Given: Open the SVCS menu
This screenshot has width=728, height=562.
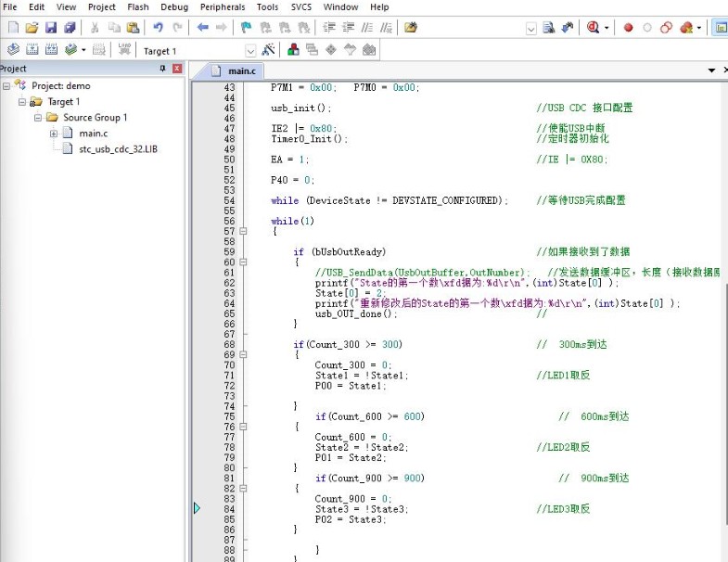Looking at the screenshot, I should click(301, 7).
